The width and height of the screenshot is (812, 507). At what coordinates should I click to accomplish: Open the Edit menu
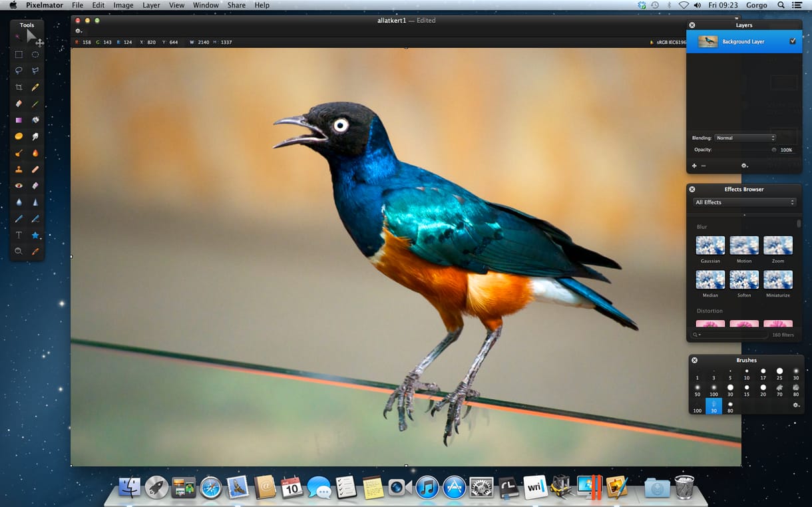[99, 5]
